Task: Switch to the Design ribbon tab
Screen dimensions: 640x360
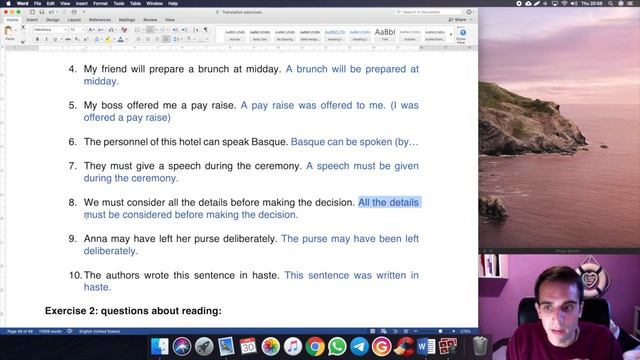Action: pos(53,20)
